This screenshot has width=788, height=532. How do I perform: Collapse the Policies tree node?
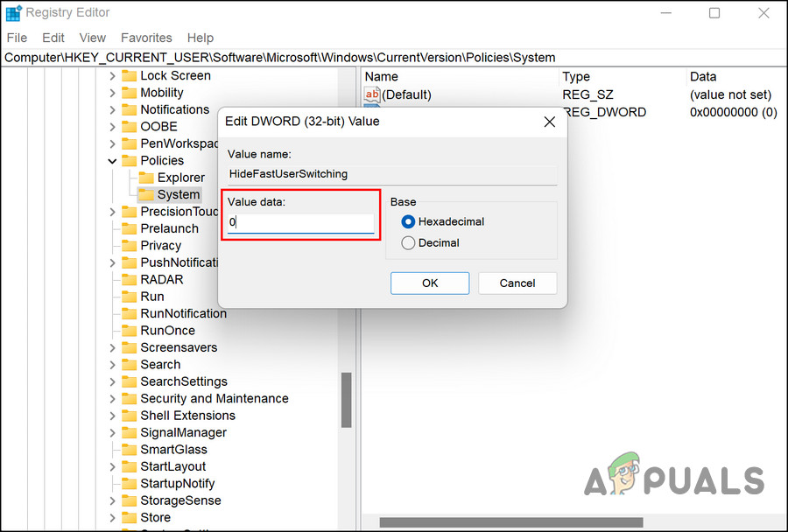pyautogui.click(x=112, y=160)
